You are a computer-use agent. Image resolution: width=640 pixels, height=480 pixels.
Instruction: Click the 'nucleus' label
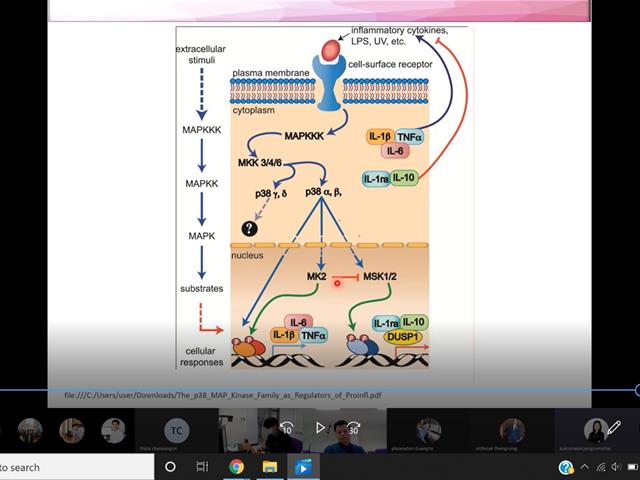247,256
